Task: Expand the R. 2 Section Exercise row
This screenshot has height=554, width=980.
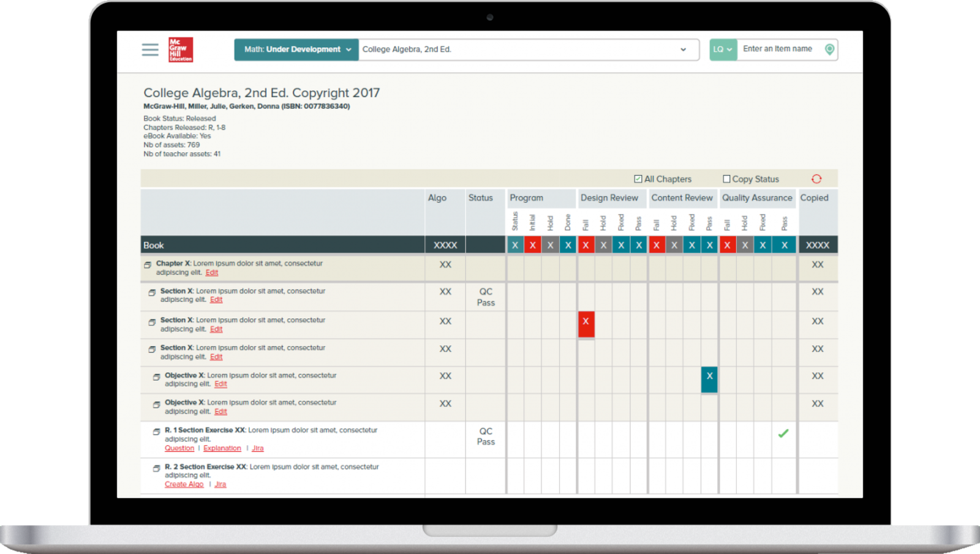Action: pos(156,468)
